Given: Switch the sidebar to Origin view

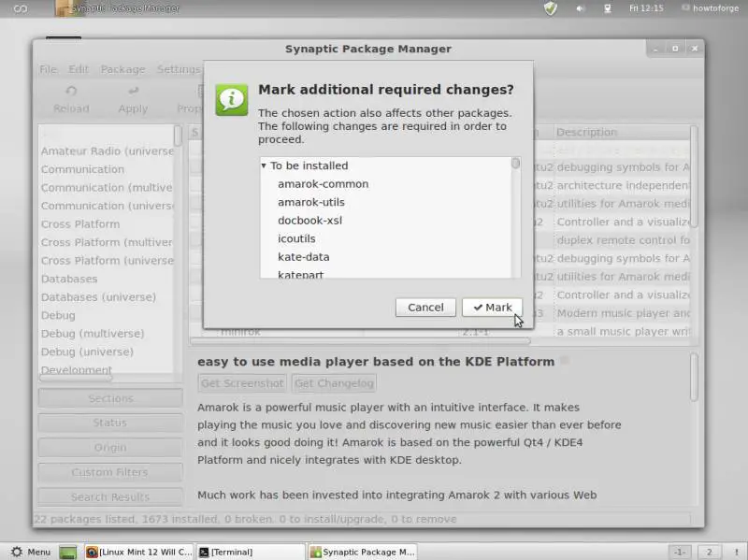Looking at the screenshot, I should (110, 448).
